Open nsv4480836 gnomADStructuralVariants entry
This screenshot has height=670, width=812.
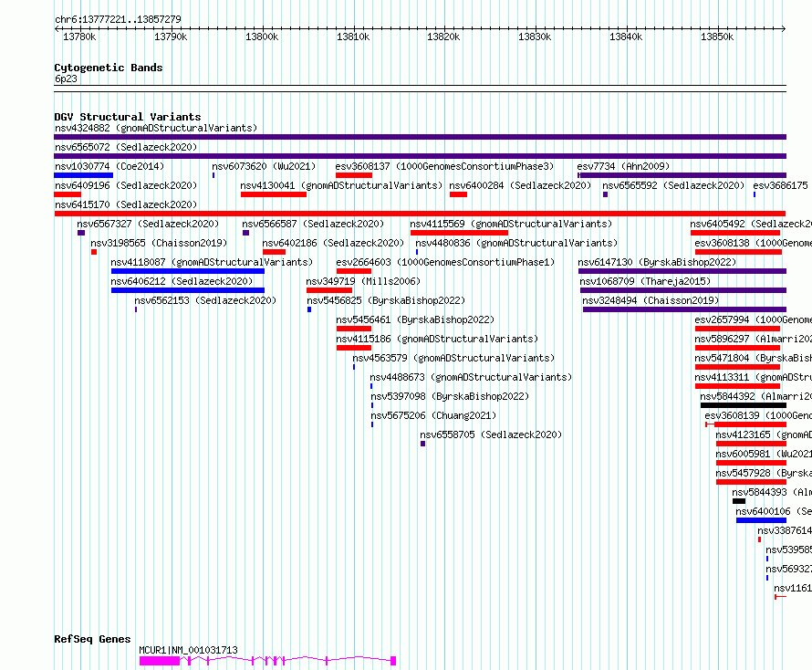pyautogui.click(x=516, y=243)
